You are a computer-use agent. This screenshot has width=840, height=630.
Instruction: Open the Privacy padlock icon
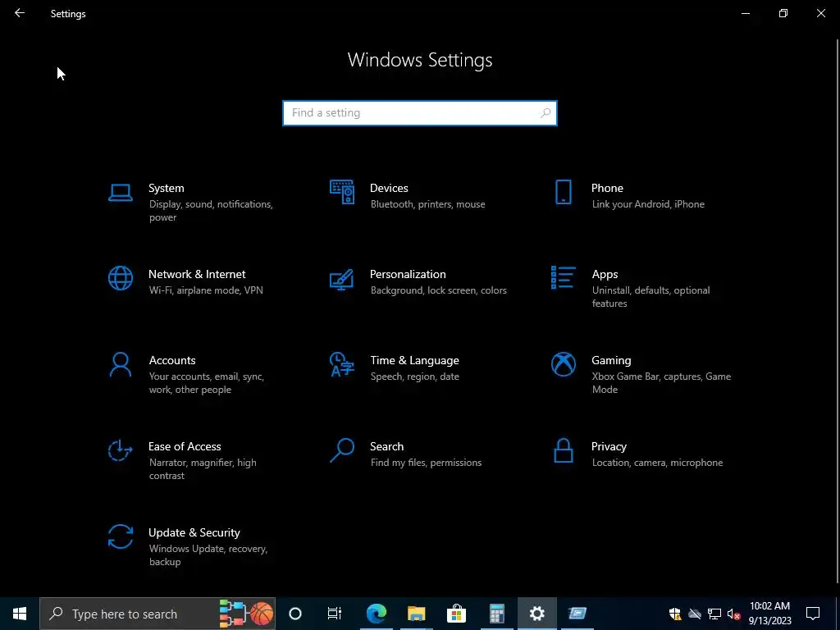563,450
